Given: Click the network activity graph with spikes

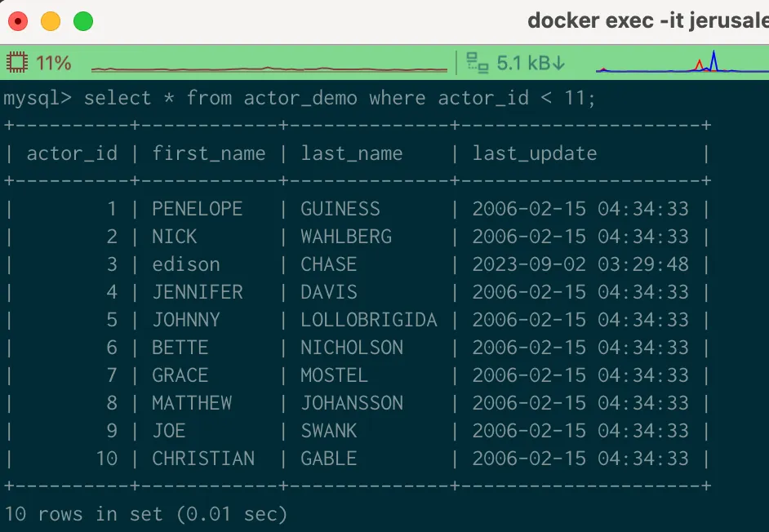Looking at the screenshot, I should pos(682,64).
